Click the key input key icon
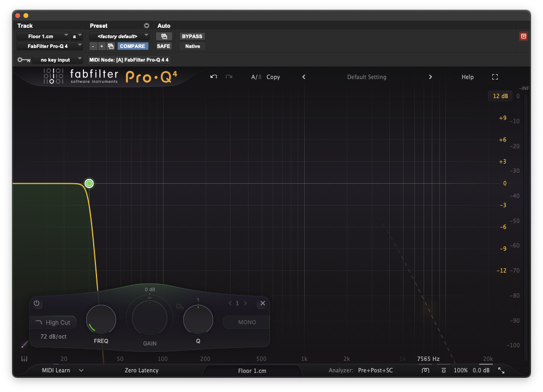Screen dimensions: 543x392 (24, 60)
